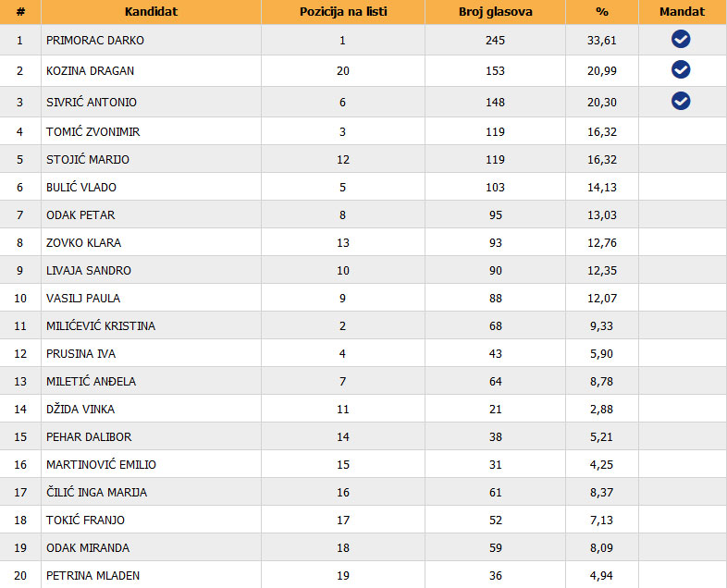Click row number 14 for DŽIDA VINKA
This screenshot has height=588, width=727.
(x=20, y=410)
